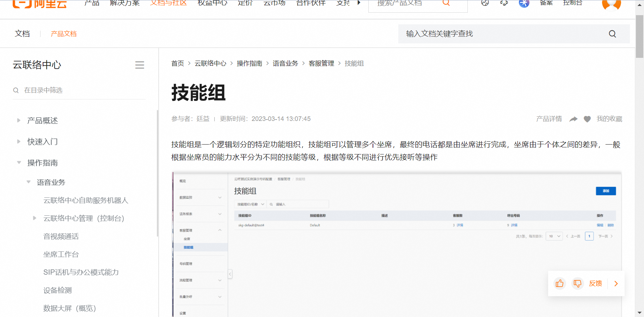Open the 云市场 header menu

[274, 3]
